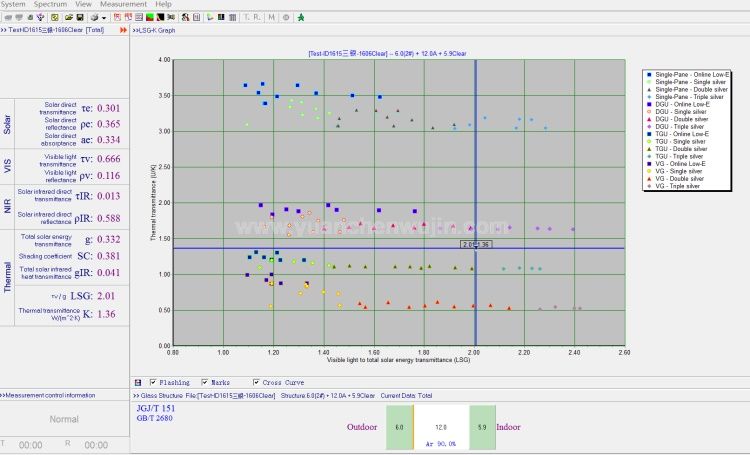Open the Help menu

point(163,4)
